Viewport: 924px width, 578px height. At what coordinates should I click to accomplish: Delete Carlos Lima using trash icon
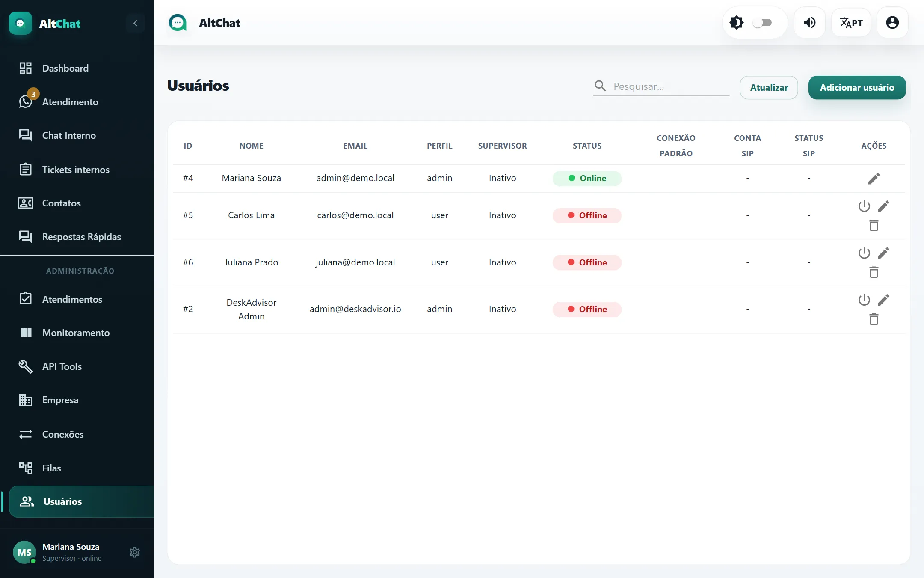(874, 225)
